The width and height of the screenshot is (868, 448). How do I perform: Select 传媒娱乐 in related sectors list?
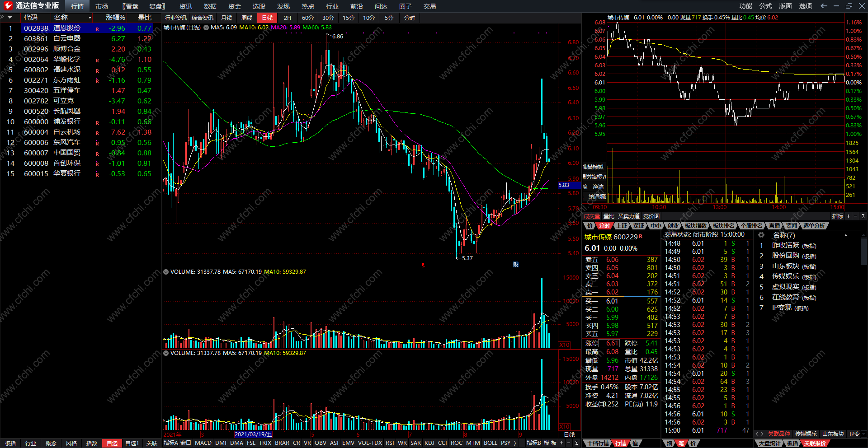point(785,276)
